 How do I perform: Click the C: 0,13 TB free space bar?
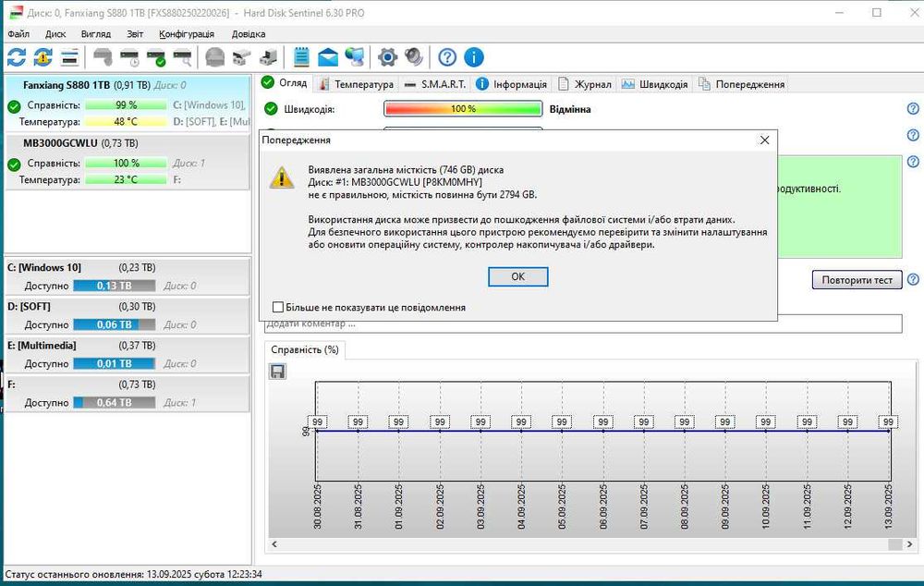tap(115, 286)
